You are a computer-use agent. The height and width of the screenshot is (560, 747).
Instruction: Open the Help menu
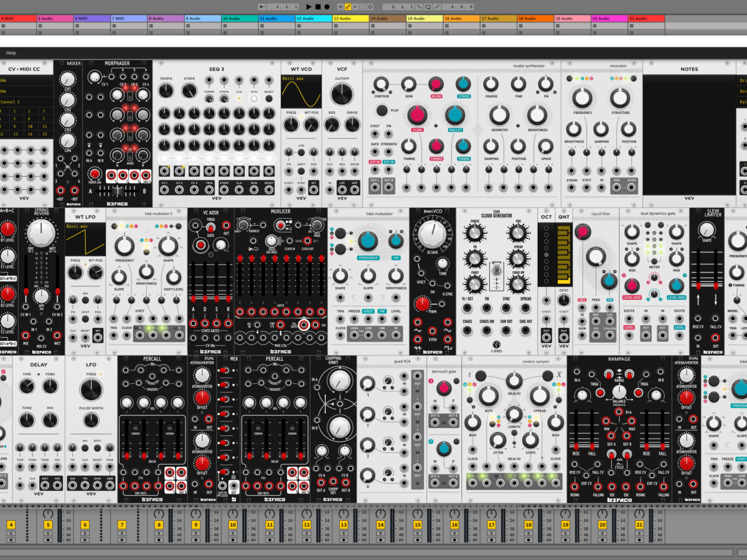click(11, 53)
